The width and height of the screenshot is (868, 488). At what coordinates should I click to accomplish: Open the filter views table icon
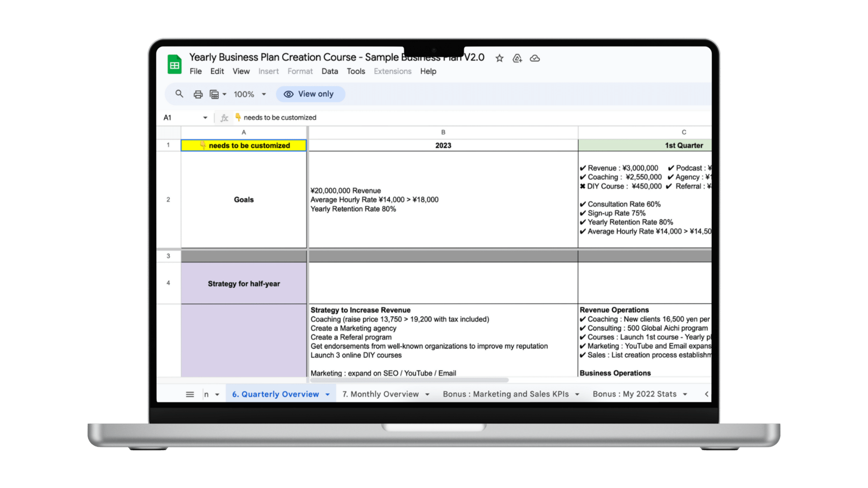click(214, 94)
